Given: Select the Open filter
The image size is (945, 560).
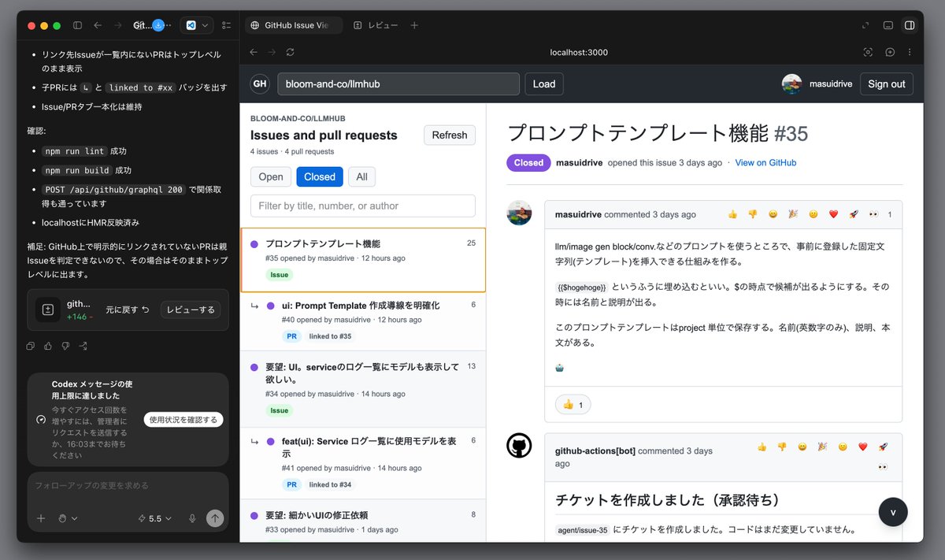Looking at the screenshot, I should point(271,176).
